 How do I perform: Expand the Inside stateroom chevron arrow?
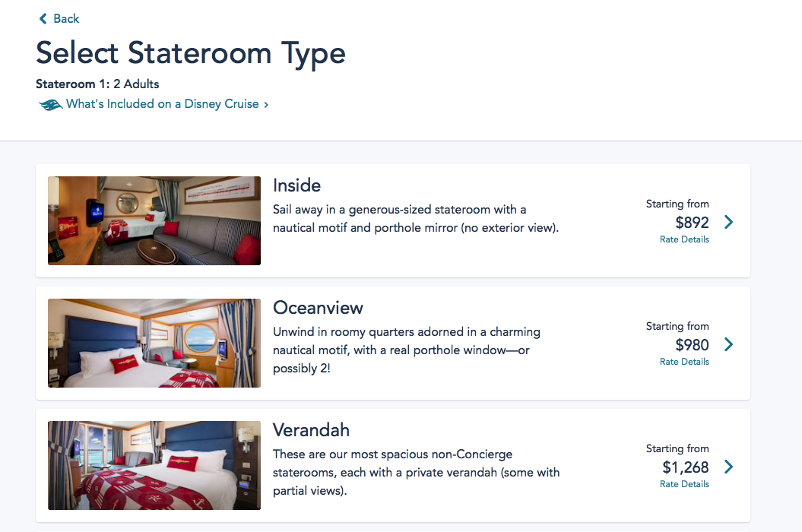coord(728,222)
